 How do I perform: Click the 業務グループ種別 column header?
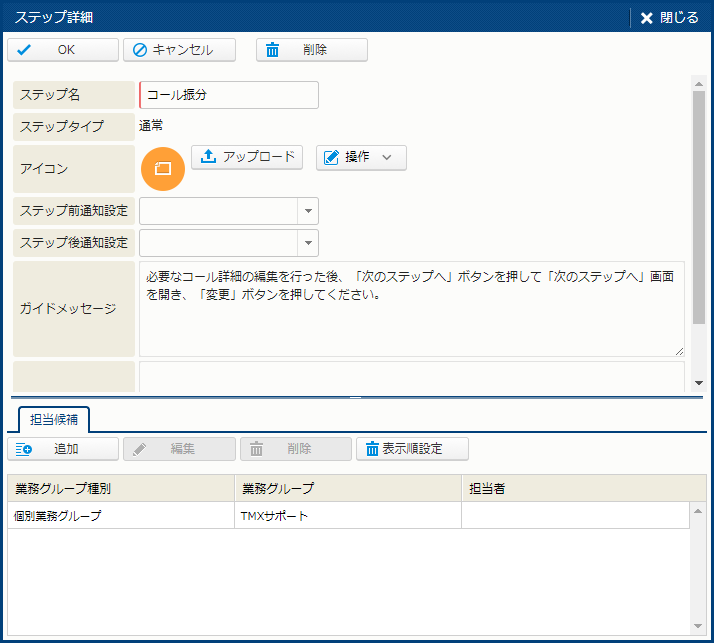pos(120,488)
